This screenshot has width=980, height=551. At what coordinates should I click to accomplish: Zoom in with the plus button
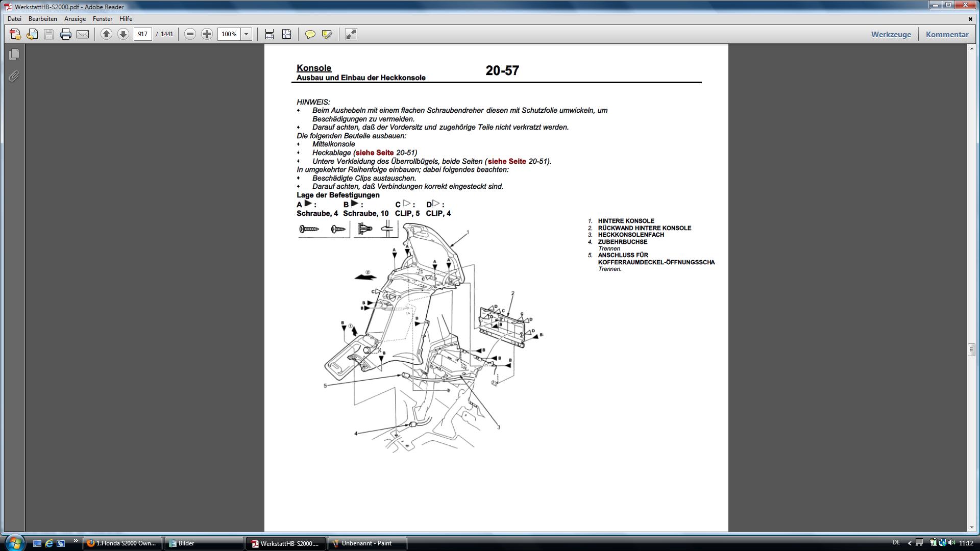[207, 34]
